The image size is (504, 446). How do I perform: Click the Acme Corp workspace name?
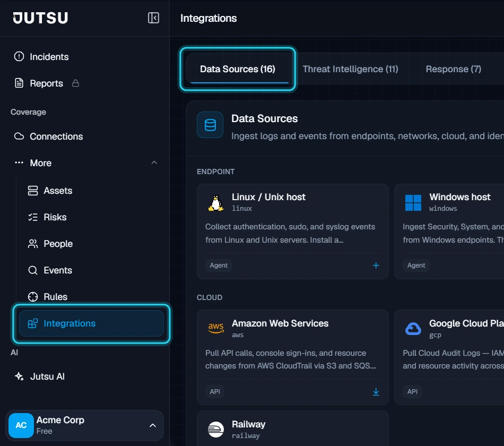[60, 420]
